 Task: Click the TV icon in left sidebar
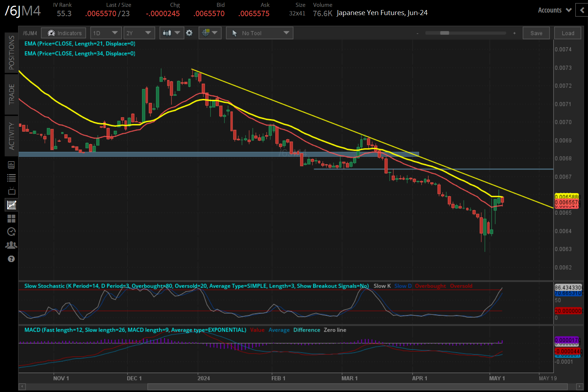(11, 191)
